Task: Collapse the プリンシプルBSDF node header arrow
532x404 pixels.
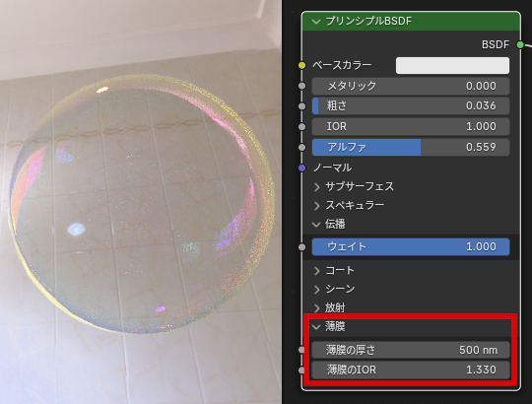Action: click(316, 22)
